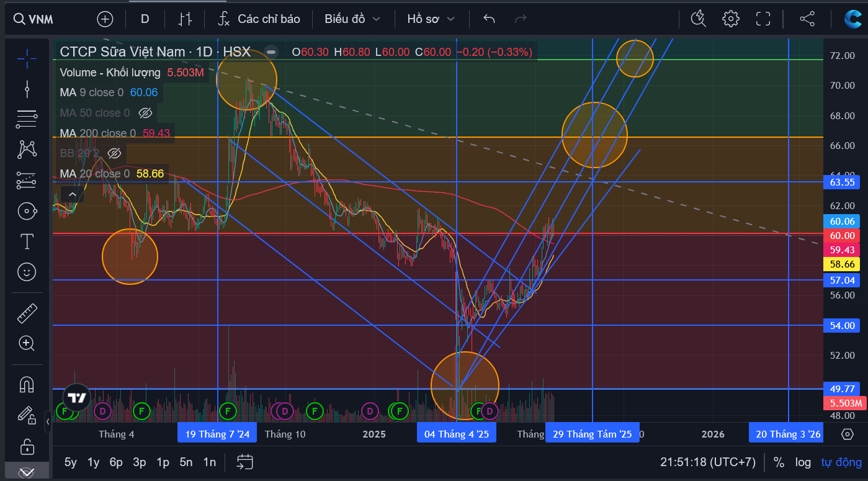868x481 pixels.
Task: Select the crosshair cursor tool
Action: (x=27, y=58)
